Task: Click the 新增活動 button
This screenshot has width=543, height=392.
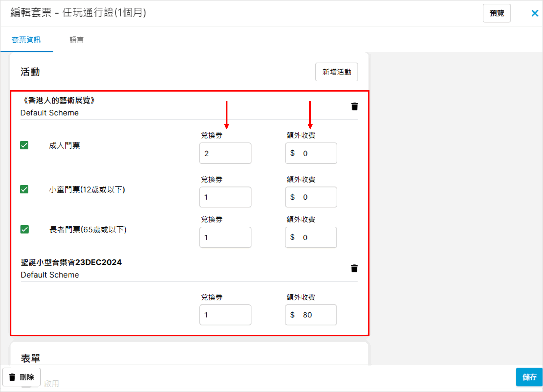Action: coord(336,72)
